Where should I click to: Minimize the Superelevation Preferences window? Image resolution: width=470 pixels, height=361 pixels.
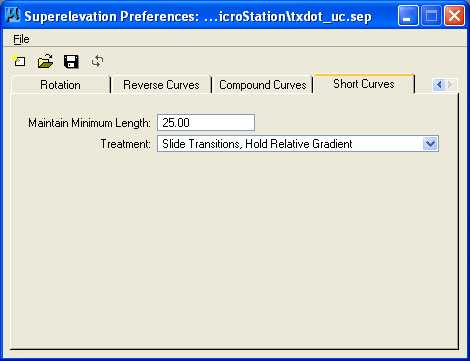pos(408,16)
